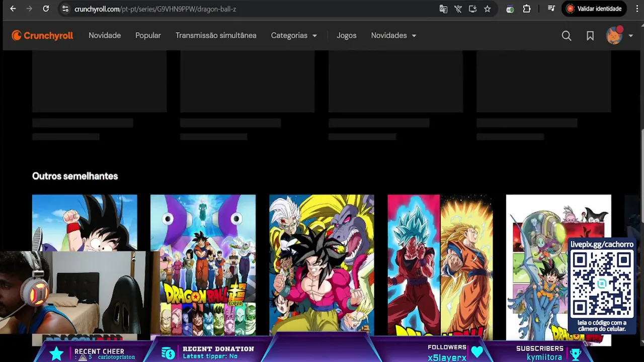The width and height of the screenshot is (644, 362).
Task: Click the colored extension icon beside the star
Action: pos(510,9)
